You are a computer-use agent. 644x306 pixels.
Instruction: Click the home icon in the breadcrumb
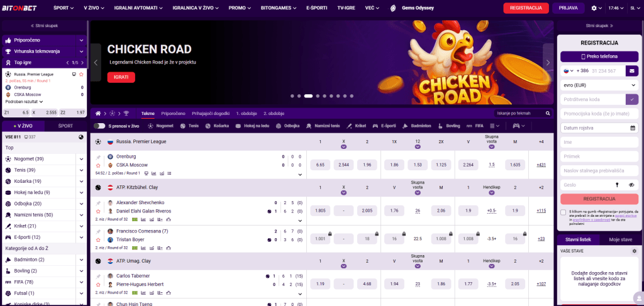[x=98, y=113]
